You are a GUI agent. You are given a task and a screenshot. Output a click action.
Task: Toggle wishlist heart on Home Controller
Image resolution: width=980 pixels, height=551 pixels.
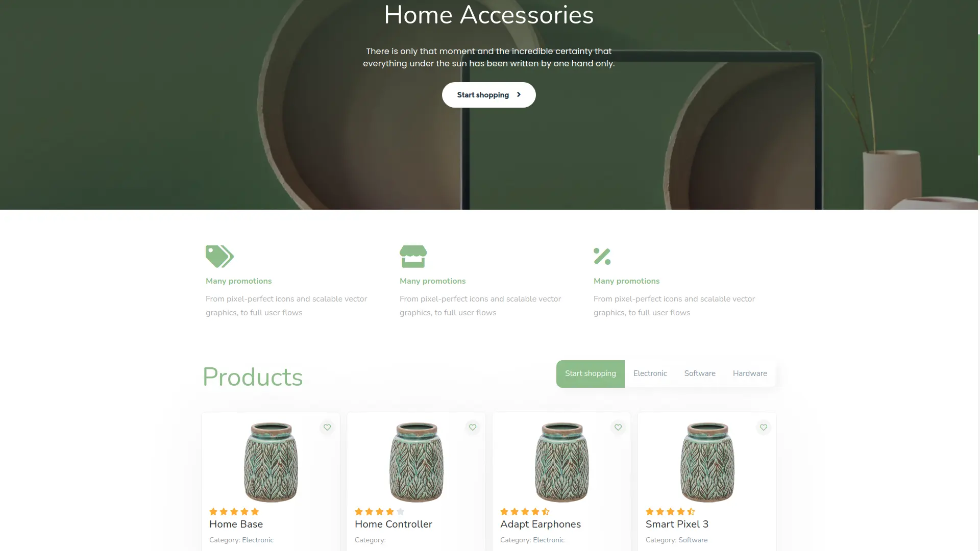(x=473, y=428)
